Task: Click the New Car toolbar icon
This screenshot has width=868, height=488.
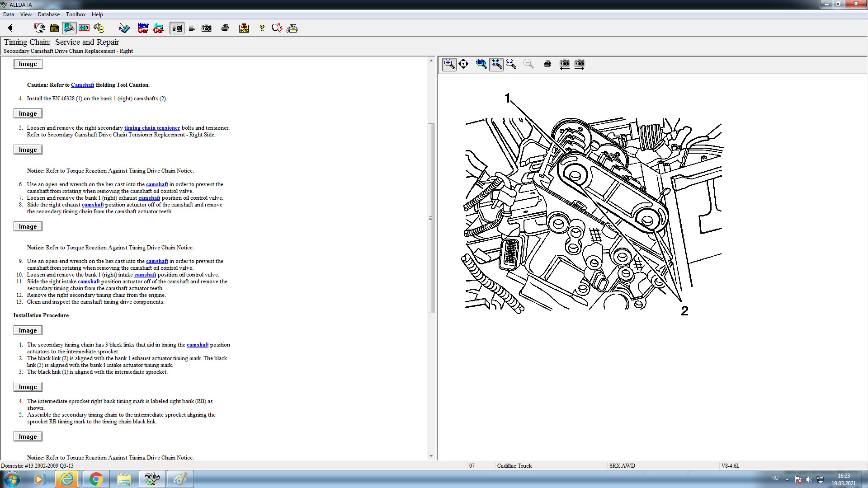Action: (x=143, y=28)
